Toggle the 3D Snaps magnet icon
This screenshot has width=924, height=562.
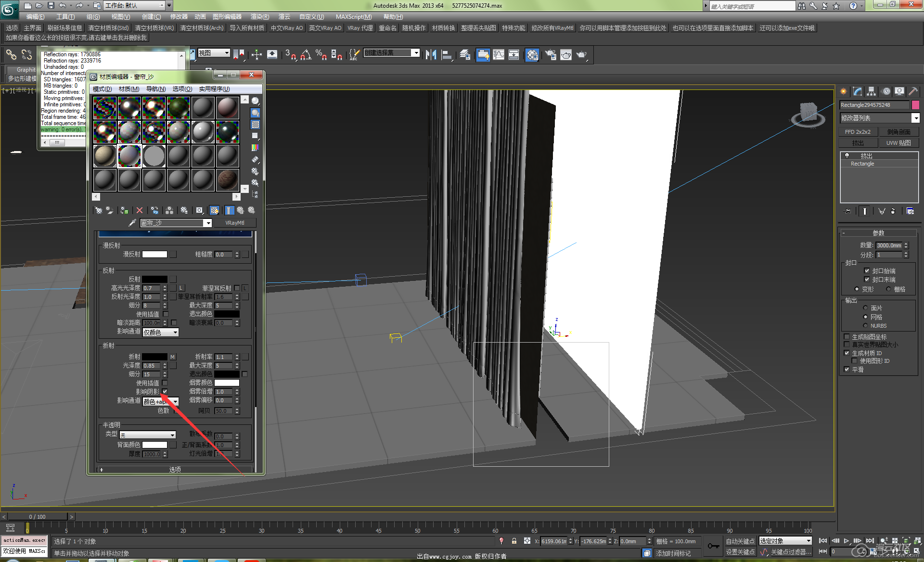tap(290, 55)
